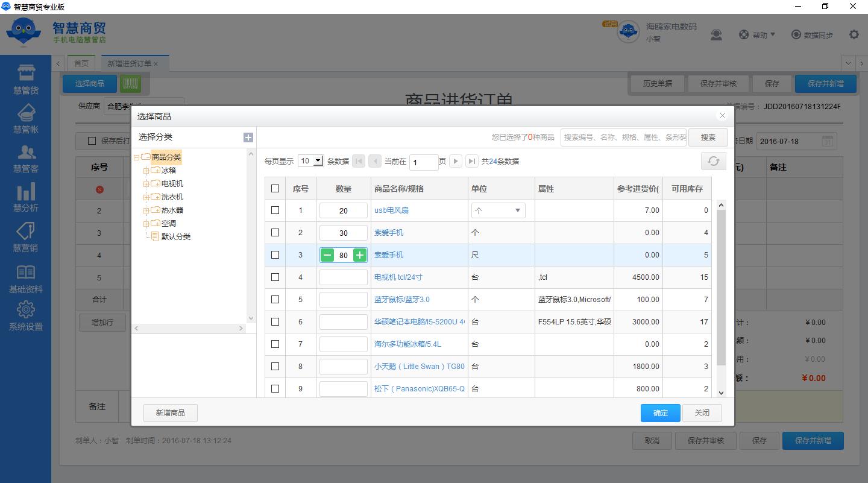Click the add category plus icon
This screenshot has height=483, width=868.
[248, 137]
